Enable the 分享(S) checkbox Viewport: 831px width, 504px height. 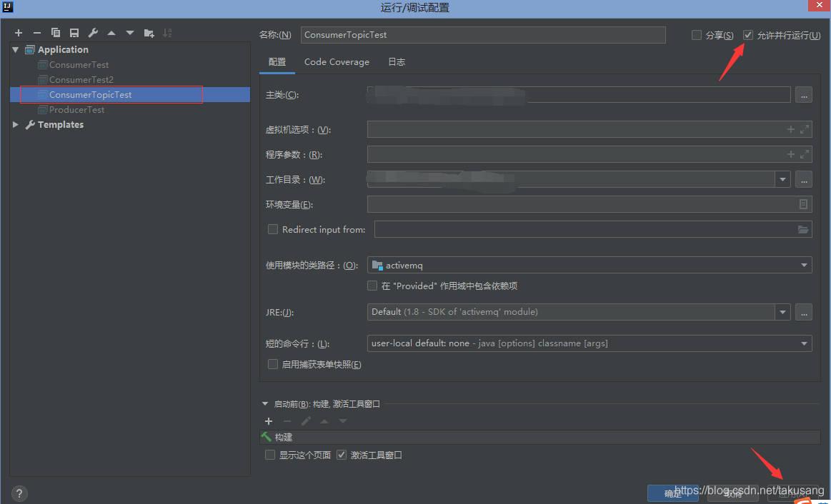695,34
